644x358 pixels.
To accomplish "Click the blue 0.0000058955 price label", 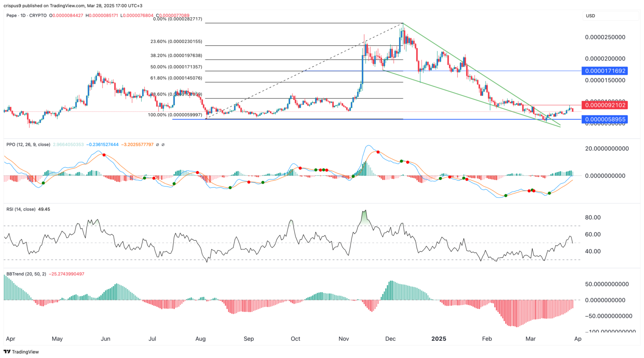I will (605, 119).
